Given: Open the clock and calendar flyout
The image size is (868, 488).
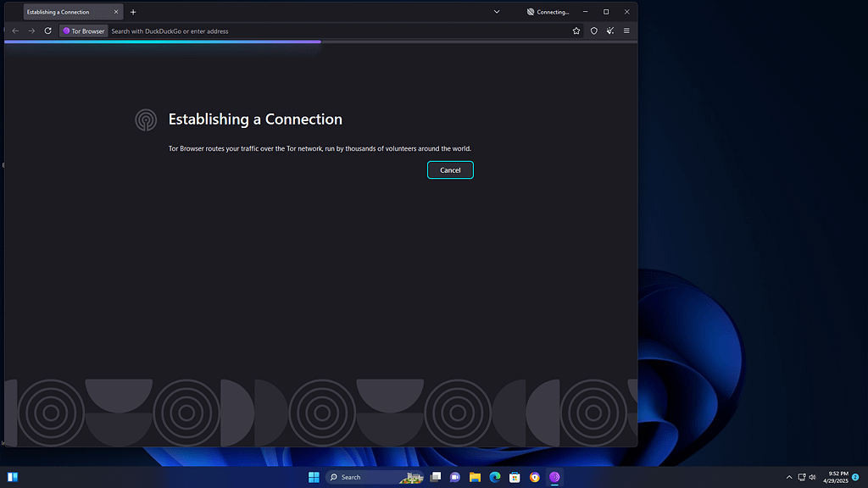Looking at the screenshot, I should click(x=835, y=477).
